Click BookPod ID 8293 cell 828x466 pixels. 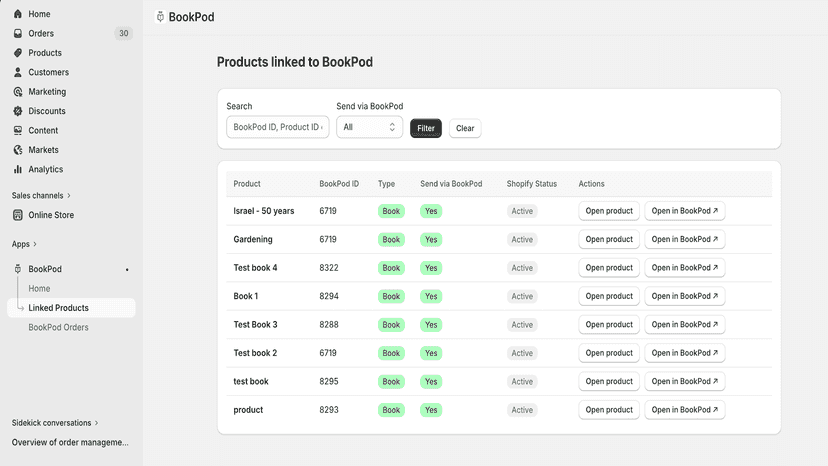point(328,410)
